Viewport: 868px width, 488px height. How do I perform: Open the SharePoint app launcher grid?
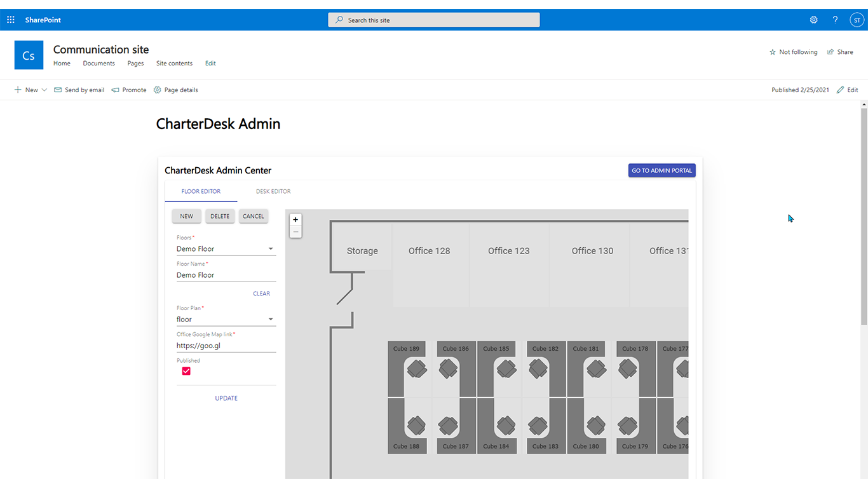pos(11,20)
